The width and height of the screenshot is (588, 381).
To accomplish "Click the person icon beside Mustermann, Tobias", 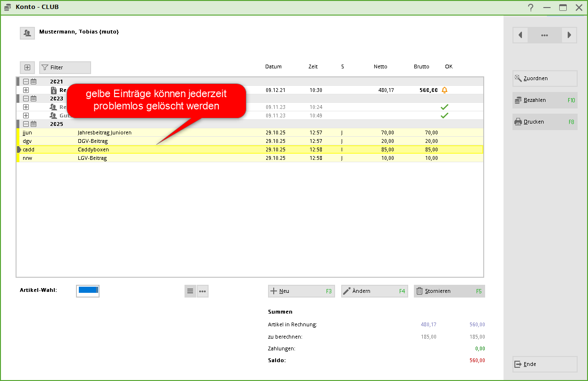I will pos(27,33).
